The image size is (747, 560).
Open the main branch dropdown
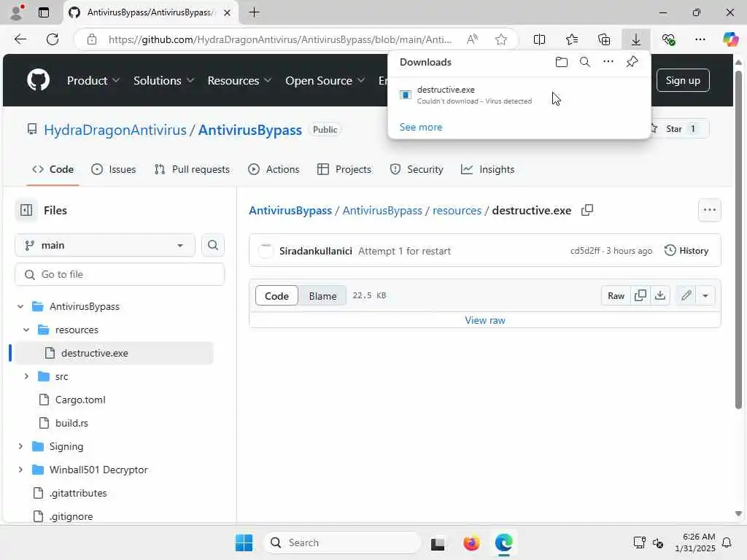(105, 245)
